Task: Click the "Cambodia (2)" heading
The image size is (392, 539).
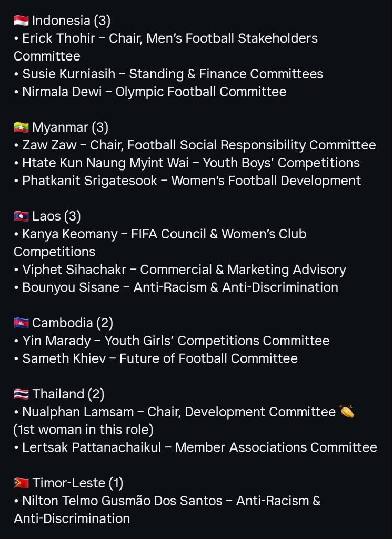Action: coord(73,323)
